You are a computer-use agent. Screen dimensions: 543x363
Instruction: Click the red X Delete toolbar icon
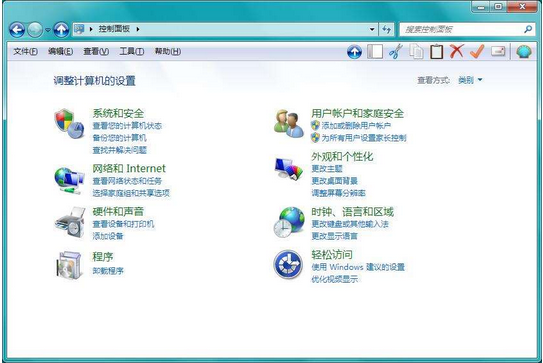coord(457,51)
